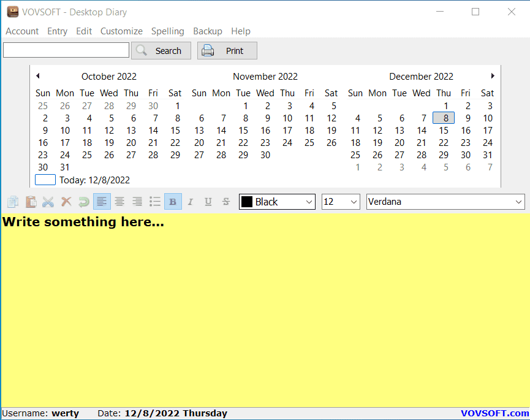Open the Customize menu
530x420 pixels.
point(121,31)
